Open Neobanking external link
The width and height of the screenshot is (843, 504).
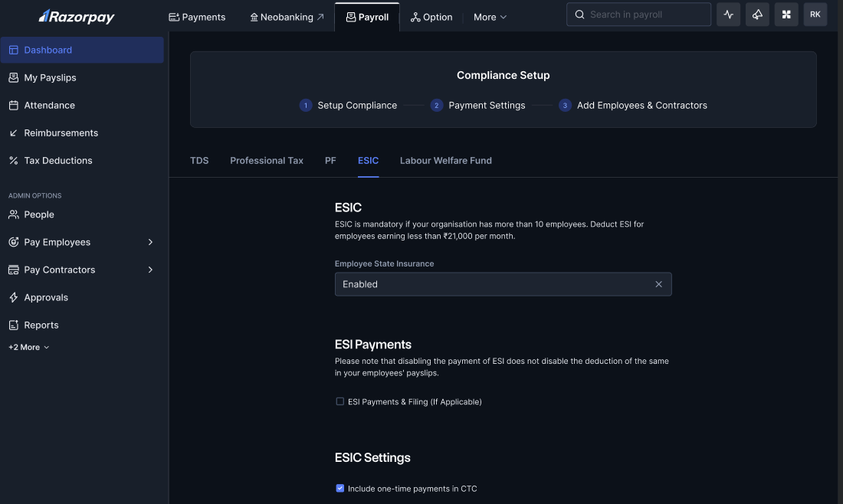287,17
